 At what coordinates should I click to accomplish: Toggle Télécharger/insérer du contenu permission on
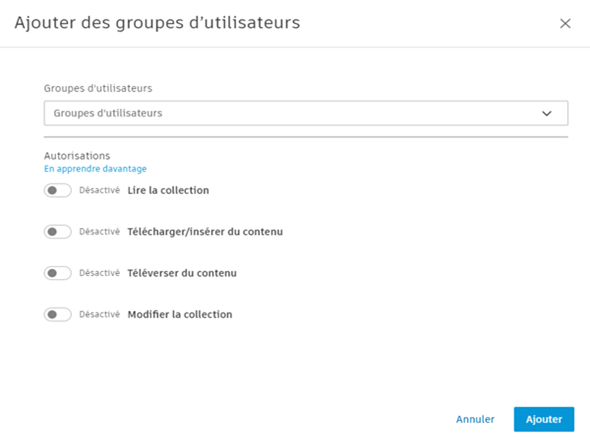tap(58, 232)
